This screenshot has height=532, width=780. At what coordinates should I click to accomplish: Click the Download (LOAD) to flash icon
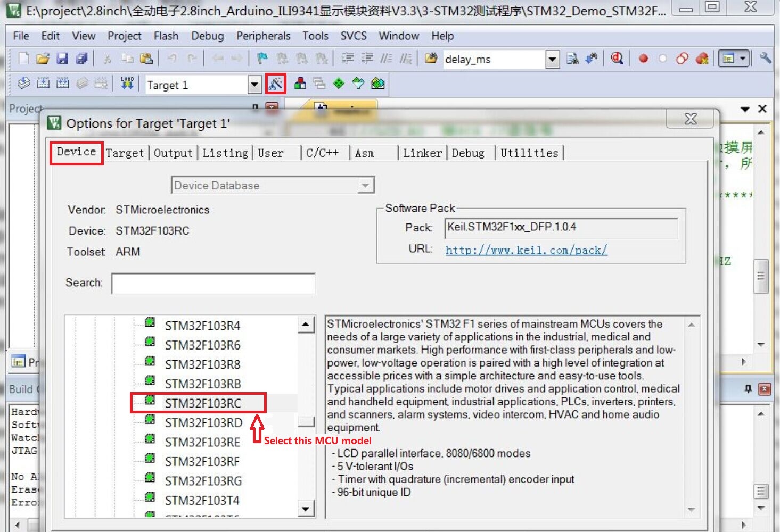click(x=127, y=84)
